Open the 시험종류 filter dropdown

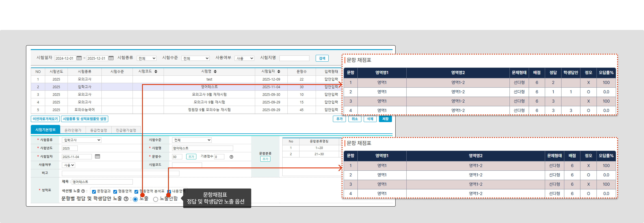click(147, 58)
